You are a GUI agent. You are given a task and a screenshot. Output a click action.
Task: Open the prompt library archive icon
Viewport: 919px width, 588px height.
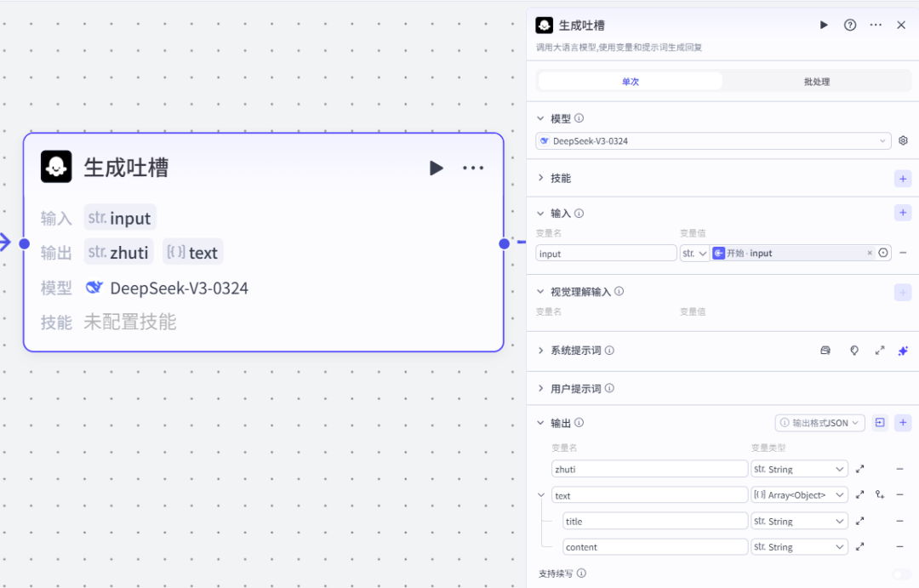pos(825,350)
